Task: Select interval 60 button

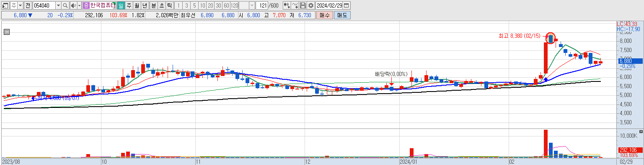Action: [x=226, y=6]
